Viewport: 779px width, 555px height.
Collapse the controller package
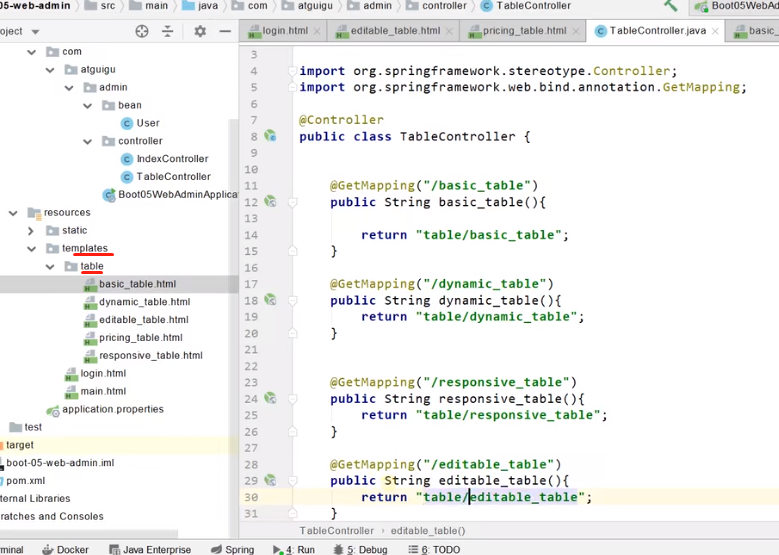(x=87, y=141)
